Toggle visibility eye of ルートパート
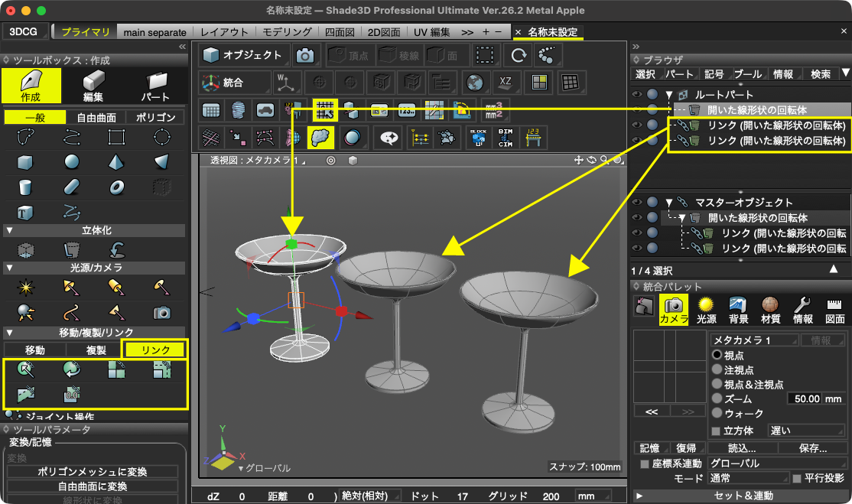The width and height of the screenshot is (852, 504). pyautogui.click(x=637, y=95)
